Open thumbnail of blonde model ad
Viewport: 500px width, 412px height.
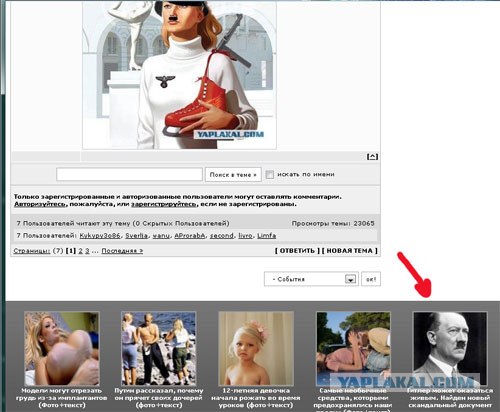[62, 349]
